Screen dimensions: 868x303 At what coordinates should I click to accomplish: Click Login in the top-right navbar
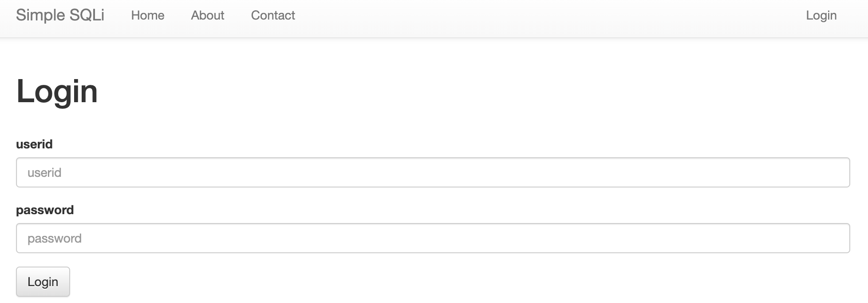tap(821, 16)
